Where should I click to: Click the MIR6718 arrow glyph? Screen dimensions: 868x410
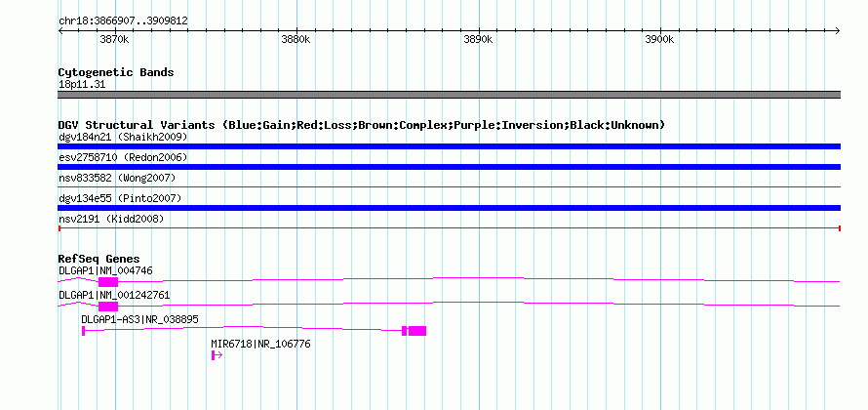[217, 355]
